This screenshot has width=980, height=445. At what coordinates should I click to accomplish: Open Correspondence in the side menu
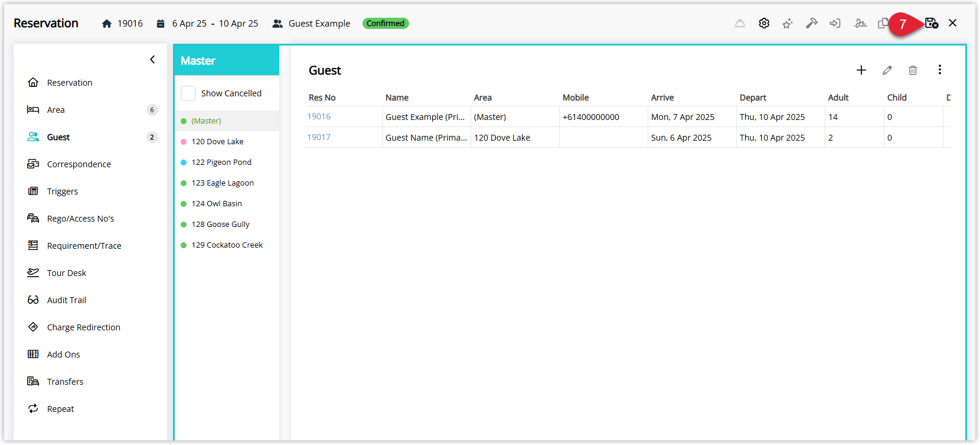pyautogui.click(x=79, y=164)
